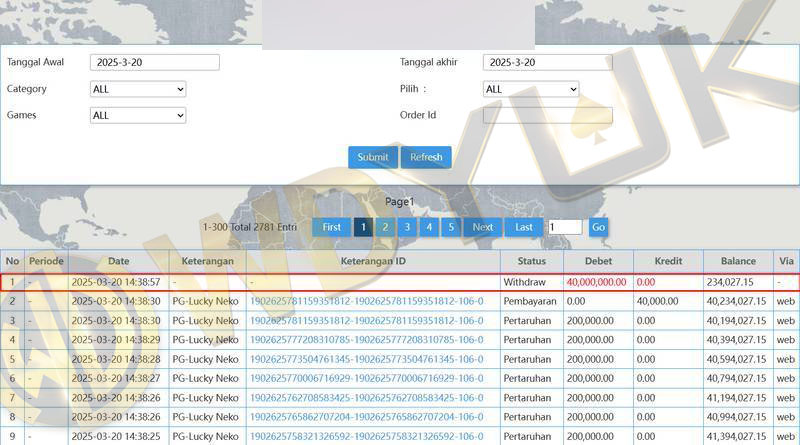Screen dimensions: 800x445
Task: Open the 1902625773504761345 ID link
Action: click(x=366, y=359)
